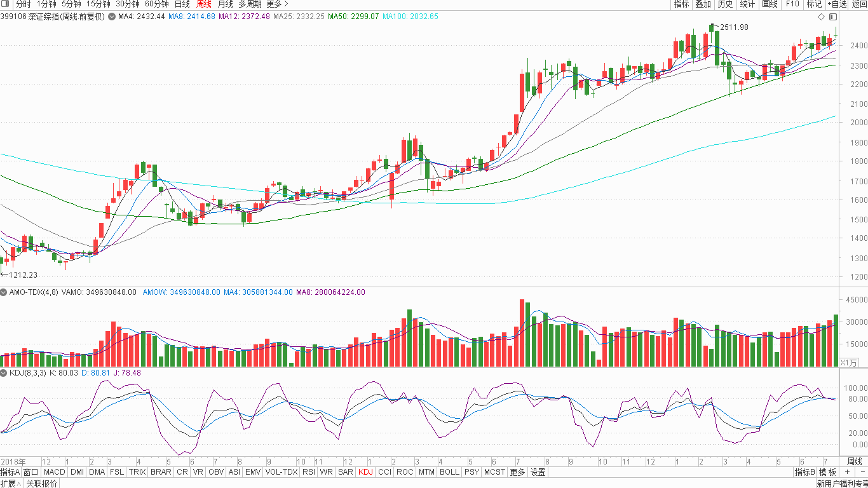Image resolution: width=868 pixels, height=488 pixels.
Task: Select the 30分钟 period
Action: pos(127,4)
